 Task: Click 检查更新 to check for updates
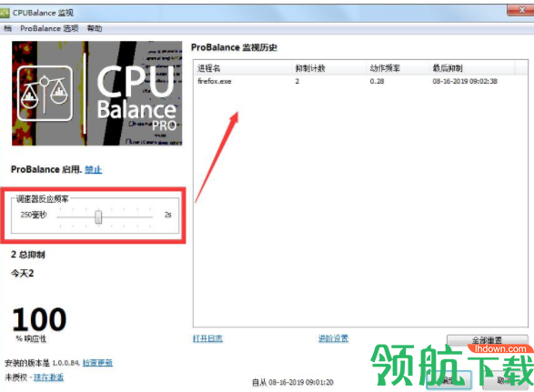point(97,363)
